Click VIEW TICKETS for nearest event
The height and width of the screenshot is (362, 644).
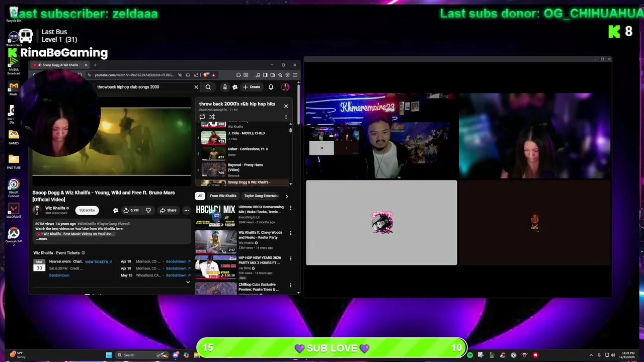coord(98,262)
